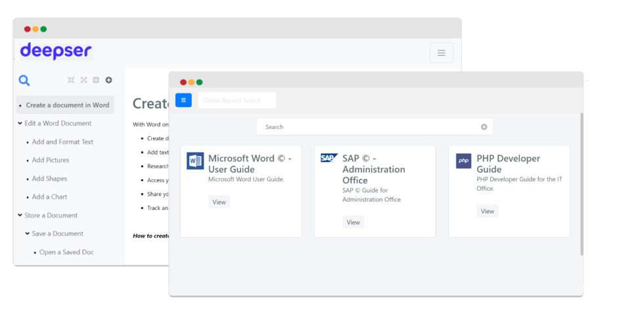Click the dark plus circle add icon
Screen dimensions: 644x331
(108, 80)
